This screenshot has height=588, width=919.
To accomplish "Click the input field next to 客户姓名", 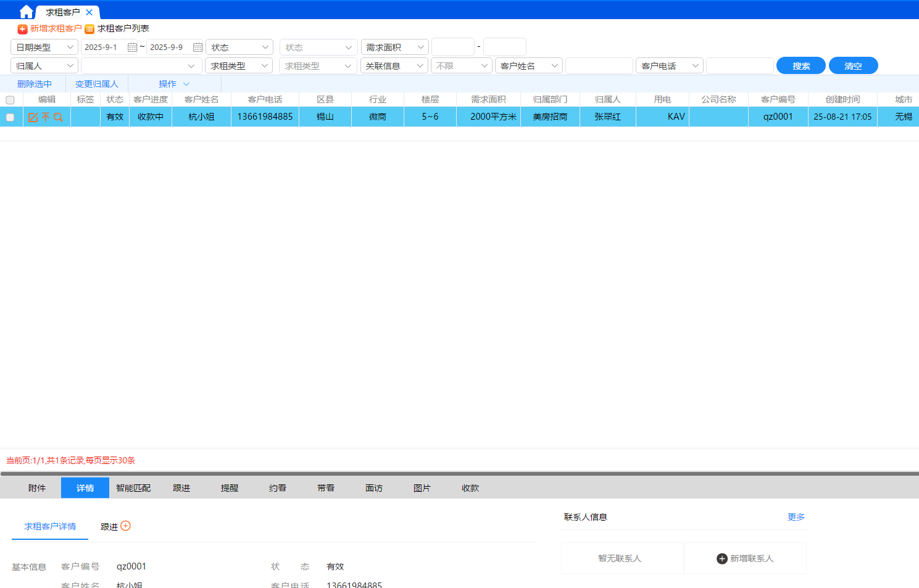I will (599, 66).
